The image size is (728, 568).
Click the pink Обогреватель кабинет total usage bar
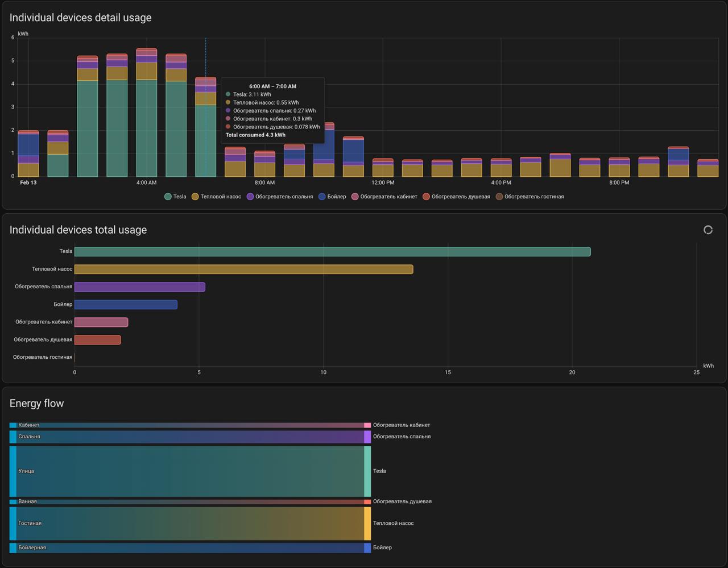tap(101, 322)
